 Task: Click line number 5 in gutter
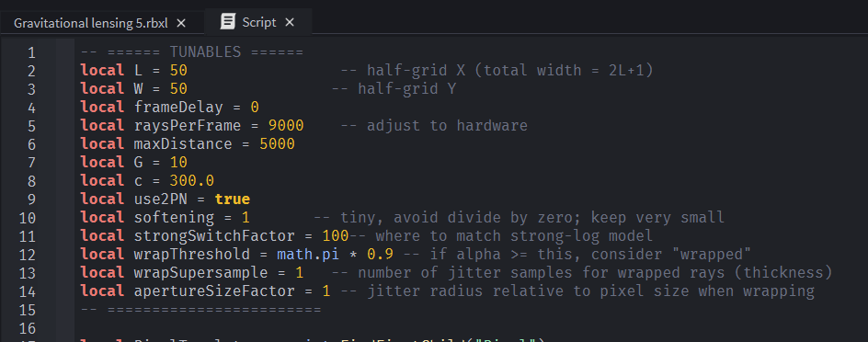[x=31, y=126]
